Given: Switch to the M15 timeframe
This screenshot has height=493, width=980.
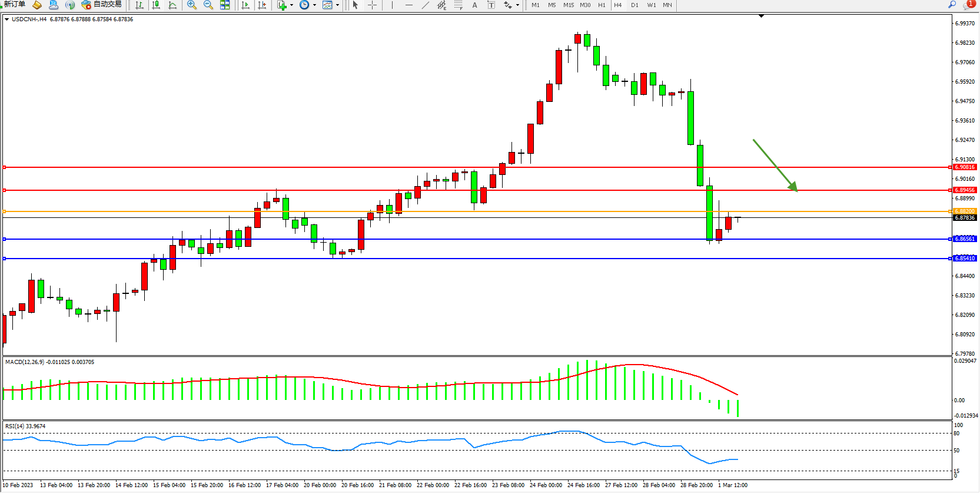Looking at the screenshot, I should (568, 5).
